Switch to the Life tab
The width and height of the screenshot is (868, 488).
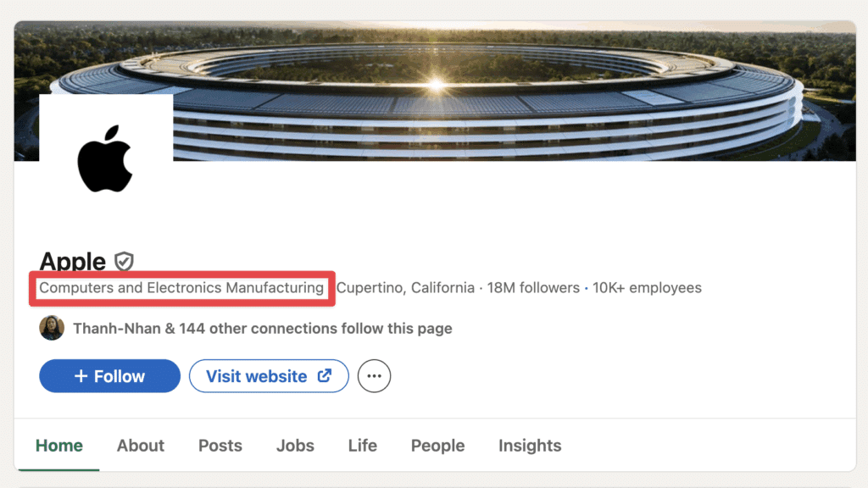coord(362,445)
